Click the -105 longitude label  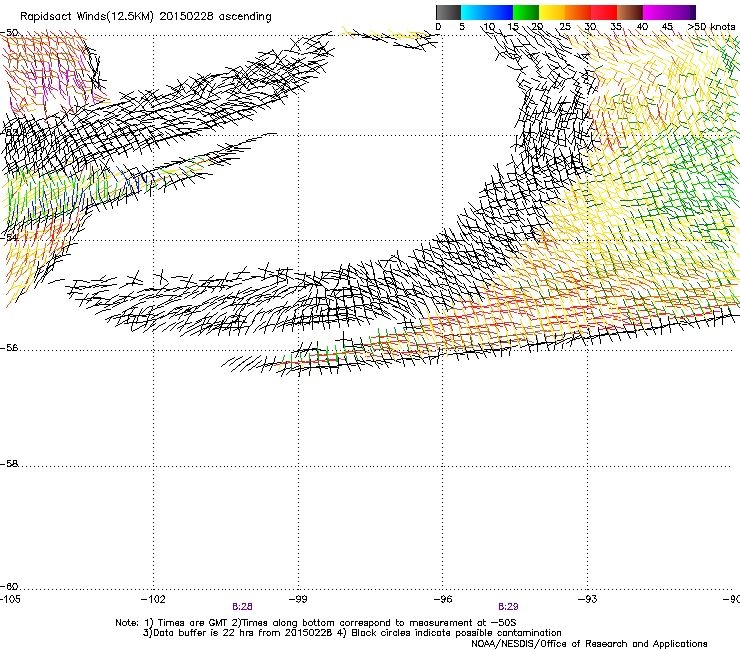(10, 599)
